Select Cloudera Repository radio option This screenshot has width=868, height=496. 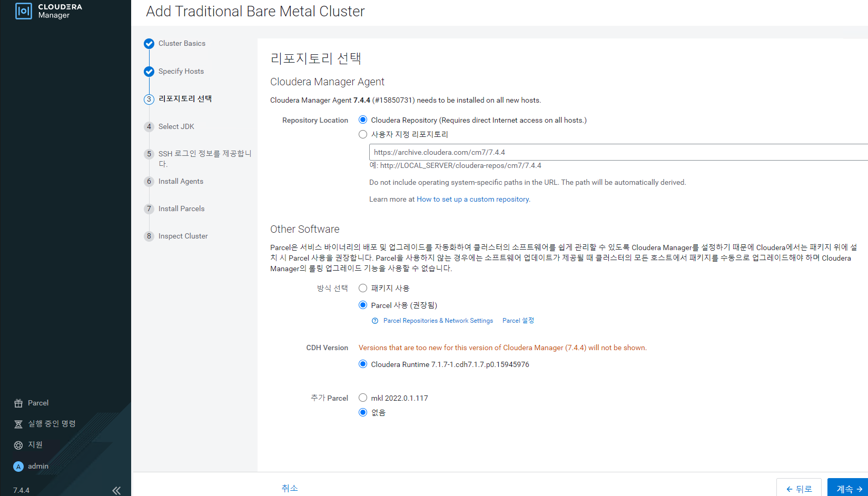coord(363,120)
